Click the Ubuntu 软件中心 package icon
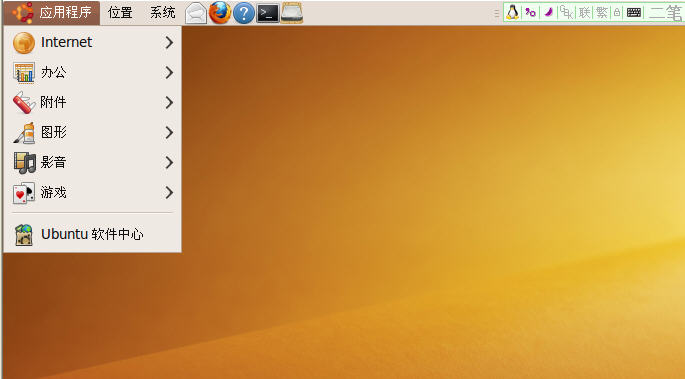Screen dimensions: 685x379 pos(24,234)
